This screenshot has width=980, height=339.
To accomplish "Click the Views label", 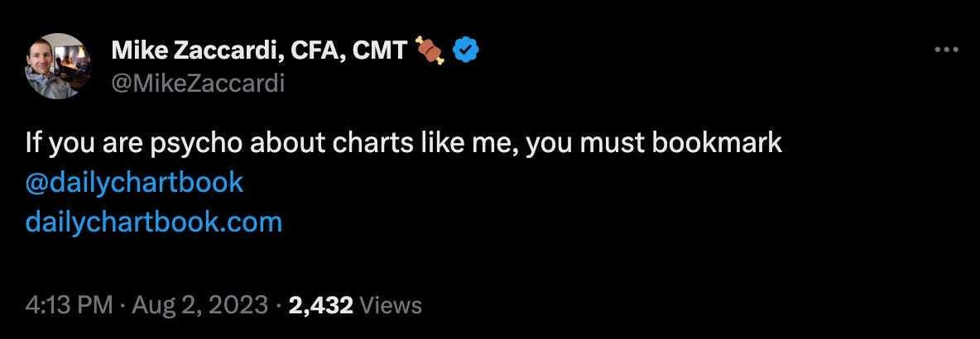I will tap(392, 305).
